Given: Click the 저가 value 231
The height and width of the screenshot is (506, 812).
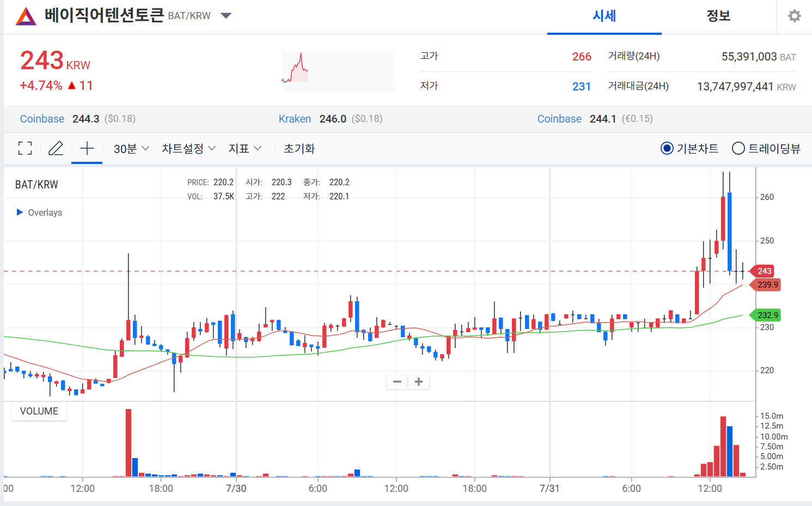Looking at the screenshot, I should pos(582,87).
